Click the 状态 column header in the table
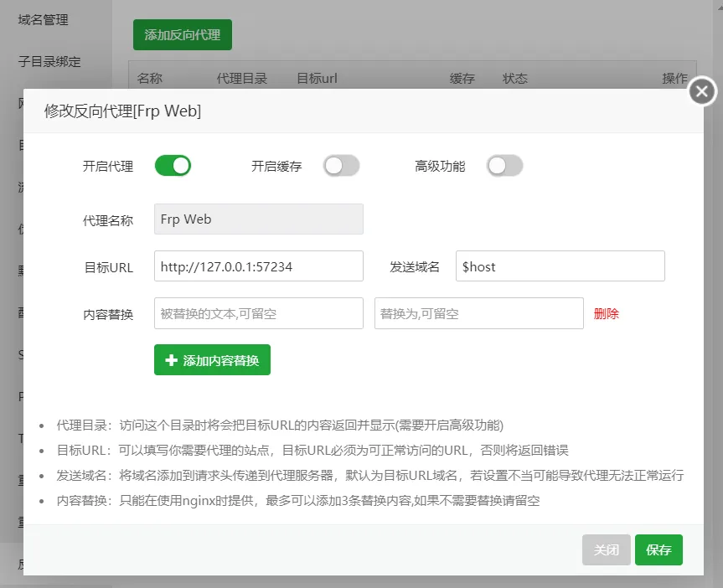This screenshot has width=723, height=588. (x=514, y=79)
